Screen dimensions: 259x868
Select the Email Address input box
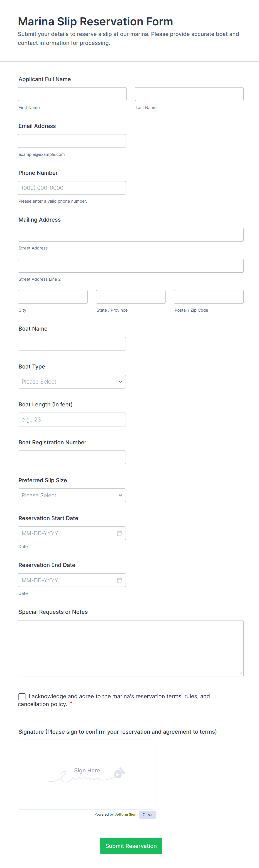72,141
